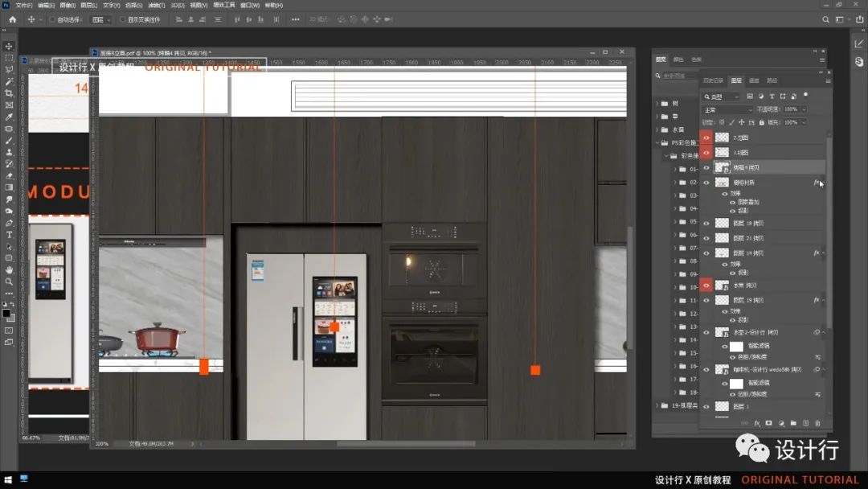Viewport: 868px width, 489px height.
Task: Add a layer style with the fx icon
Action: [x=757, y=423]
